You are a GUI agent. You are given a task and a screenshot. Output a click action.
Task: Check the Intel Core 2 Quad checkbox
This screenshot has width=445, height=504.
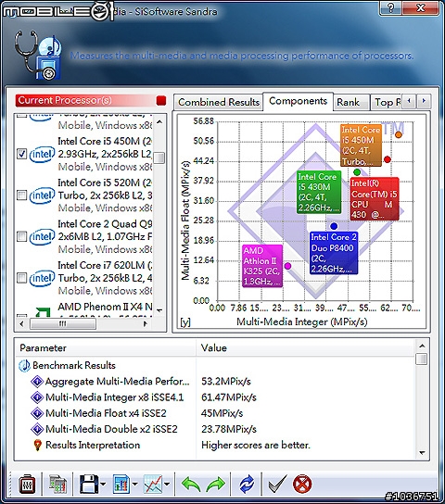click(21, 236)
